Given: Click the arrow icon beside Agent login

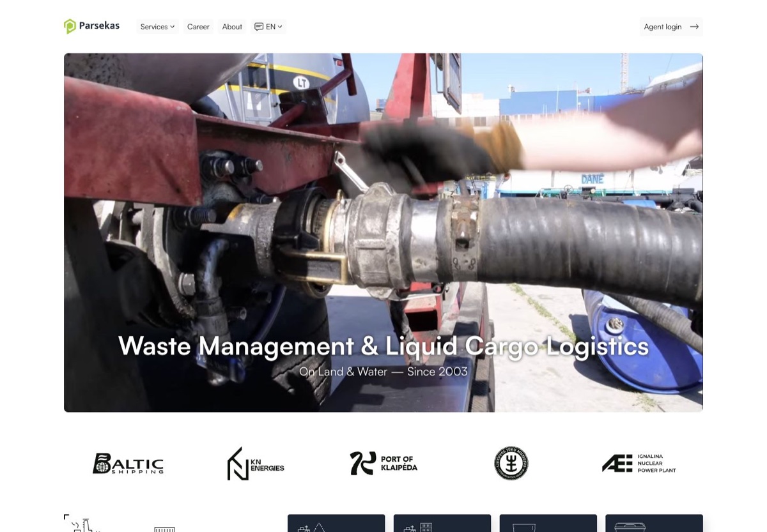Looking at the screenshot, I should [694, 27].
